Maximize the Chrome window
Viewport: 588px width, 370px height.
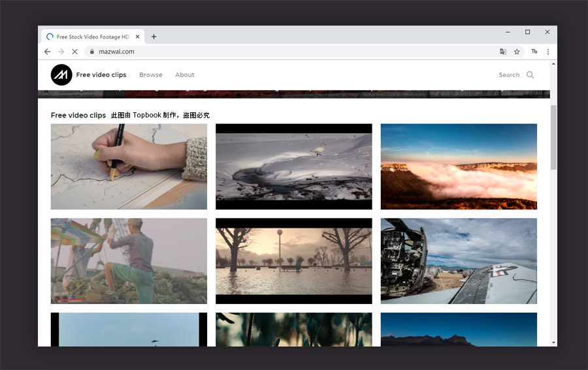tap(527, 32)
